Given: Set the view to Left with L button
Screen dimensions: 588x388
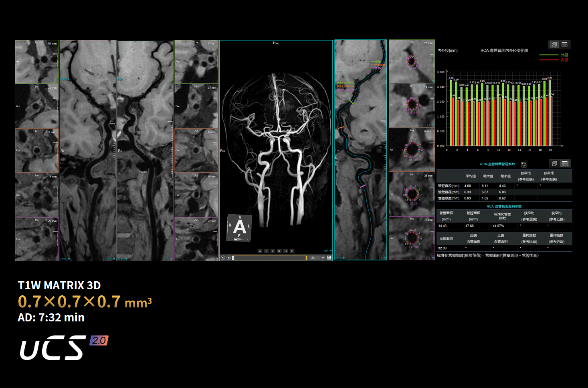Looking at the screenshot, I should tap(273, 251).
